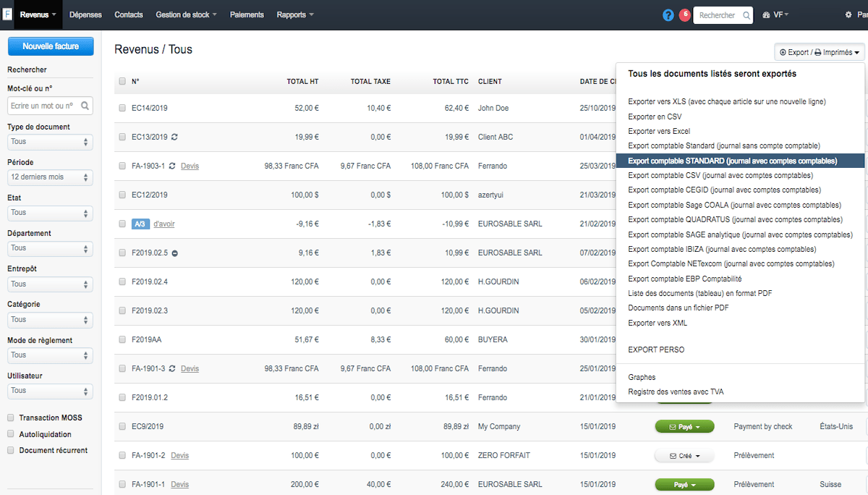Click the A/3 badge on the d'avoir row
The height and width of the screenshot is (495, 868).
140,224
